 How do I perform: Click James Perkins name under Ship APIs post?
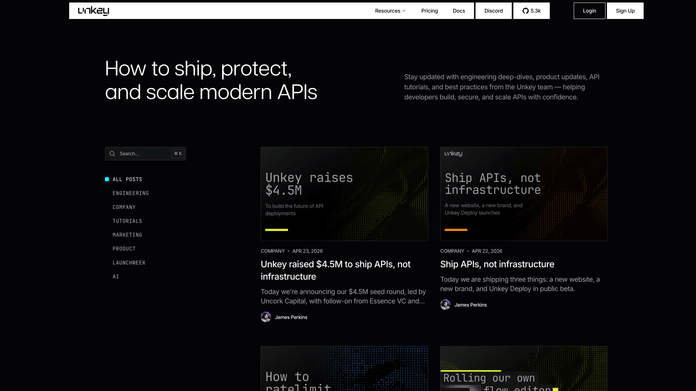471,305
